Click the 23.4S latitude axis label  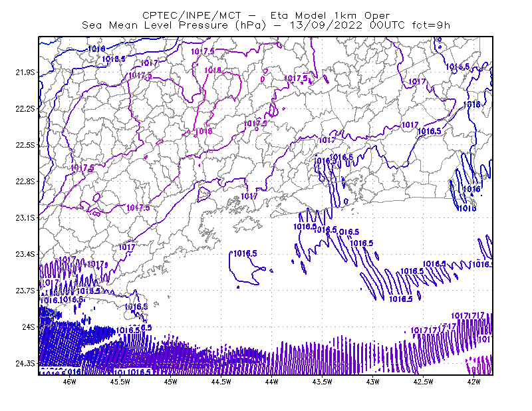coord(25,254)
